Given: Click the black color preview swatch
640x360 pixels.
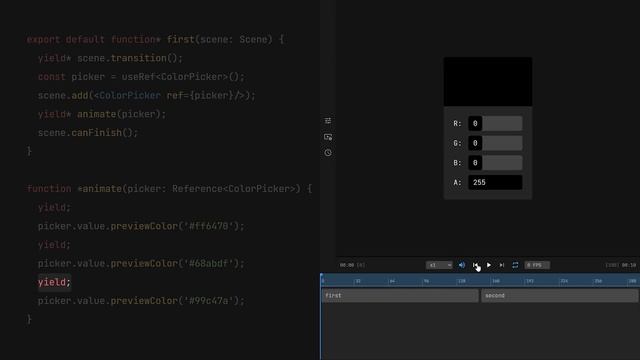Looking at the screenshot, I should click(x=488, y=82).
